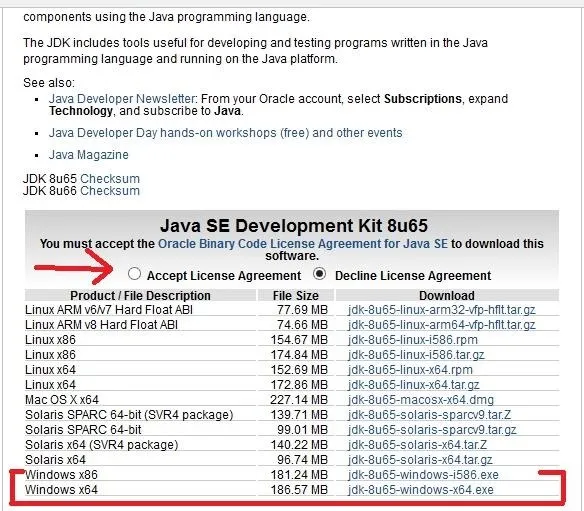The image size is (584, 511).
Task: Download jdk-8u65-linux-x64.rpm
Action: click(410, 370)
